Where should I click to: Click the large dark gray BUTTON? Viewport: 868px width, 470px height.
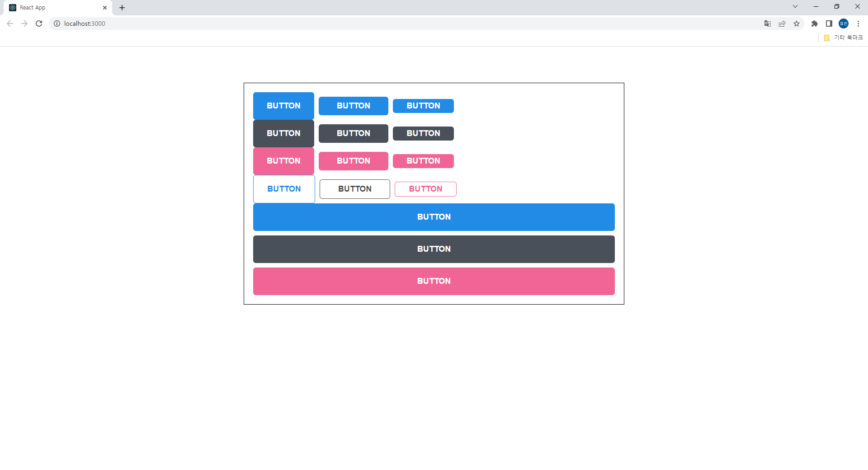pyautogui.click(x=283, y=133)
